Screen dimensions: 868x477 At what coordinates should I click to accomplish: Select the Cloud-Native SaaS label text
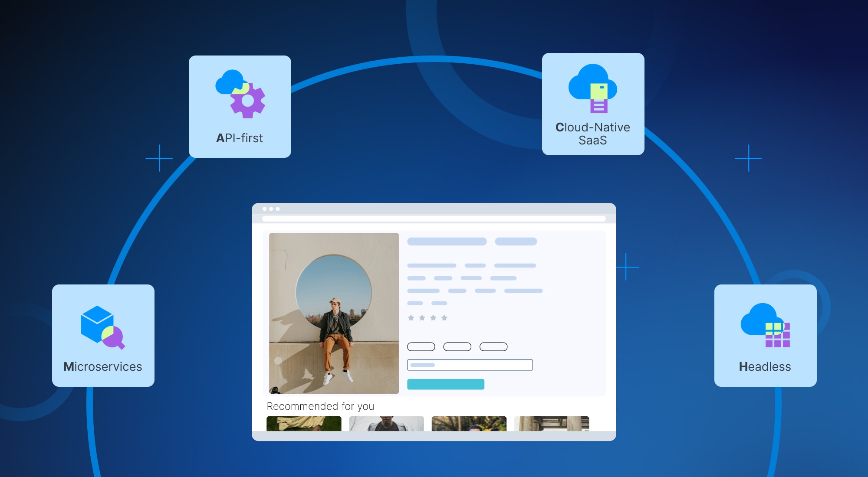pos(593,134)
